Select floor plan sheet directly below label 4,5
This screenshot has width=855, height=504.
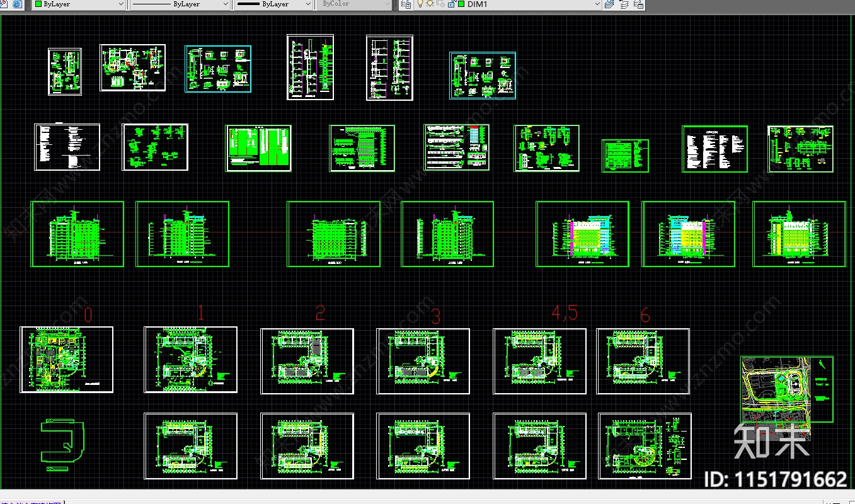pos(540,361)
